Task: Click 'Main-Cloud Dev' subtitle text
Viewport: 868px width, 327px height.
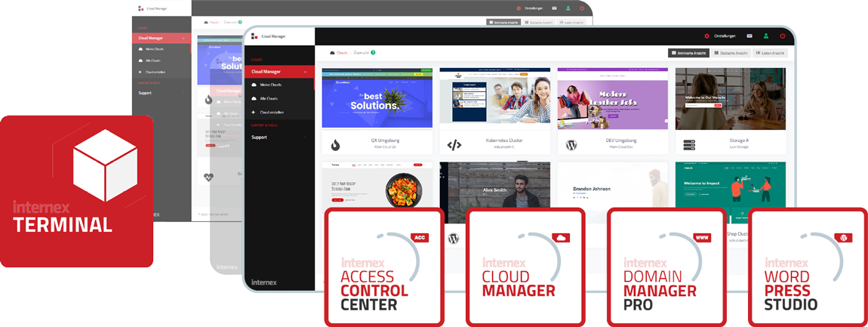Action: coord(621,147)
